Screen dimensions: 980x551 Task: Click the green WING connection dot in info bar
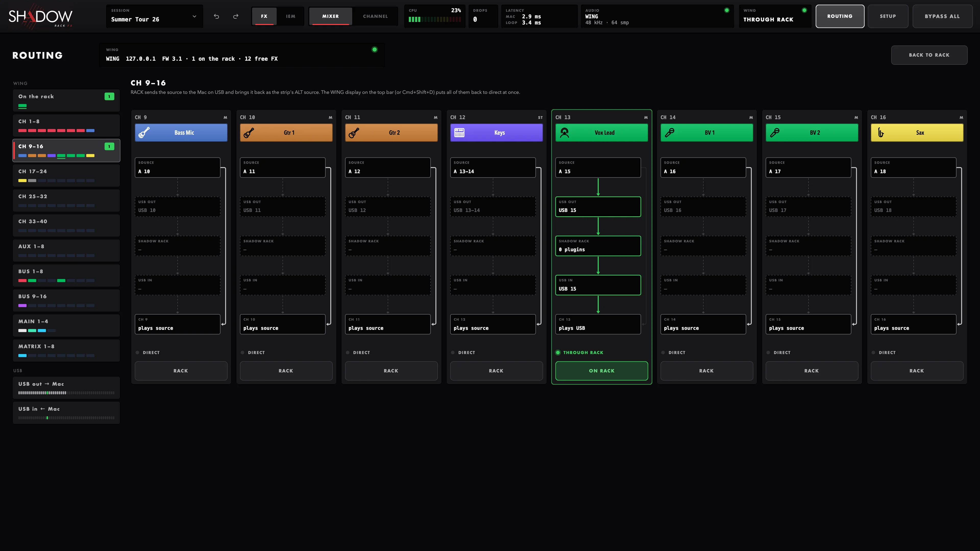click(x=375, y=49)
